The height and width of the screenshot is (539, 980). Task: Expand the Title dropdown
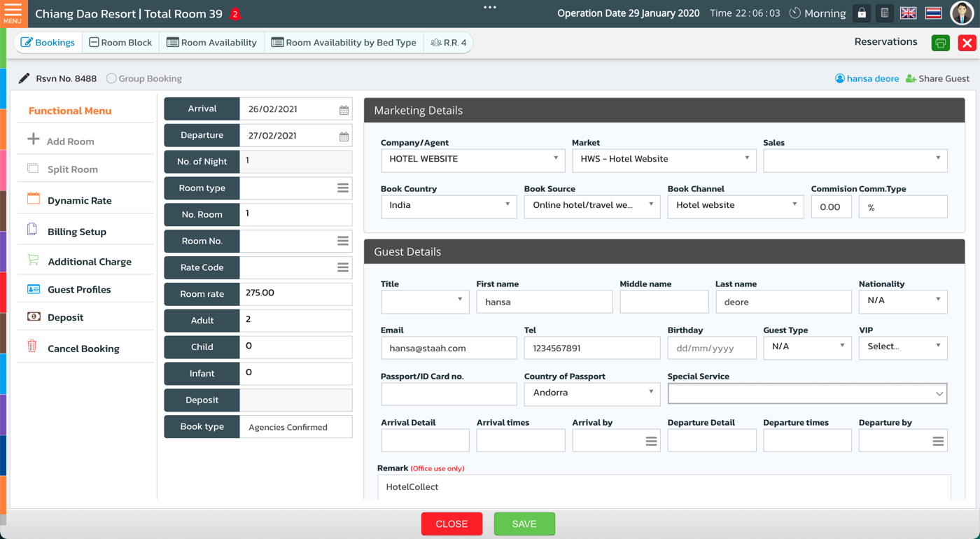point(425,301)
